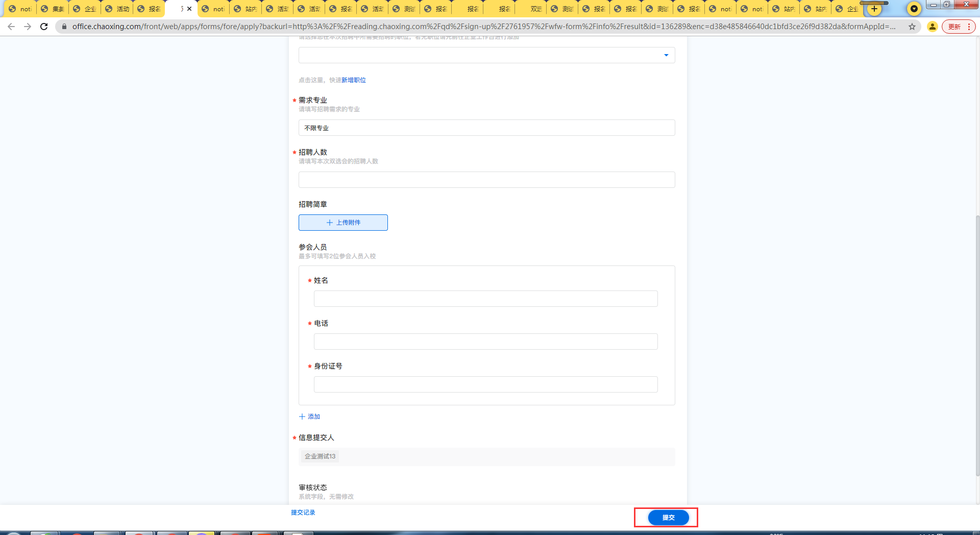The image size is (980, 535).
Task: Click the 更新 browser update button
Action: [x=954, y=27]
